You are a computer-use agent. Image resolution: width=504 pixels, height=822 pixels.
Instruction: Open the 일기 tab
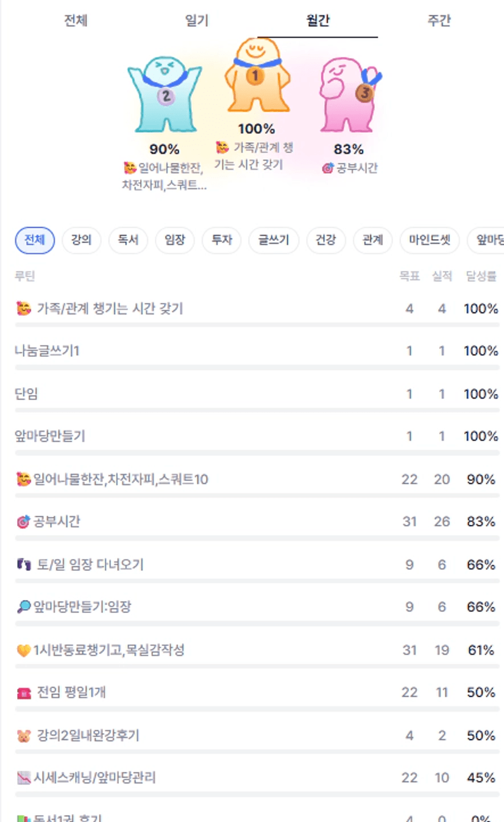[x=196, y=21]
